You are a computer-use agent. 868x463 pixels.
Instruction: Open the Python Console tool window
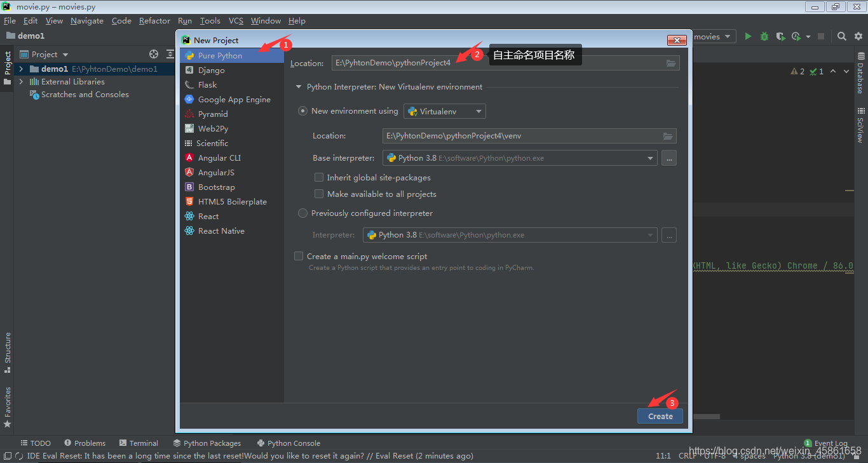coord(288,443)
